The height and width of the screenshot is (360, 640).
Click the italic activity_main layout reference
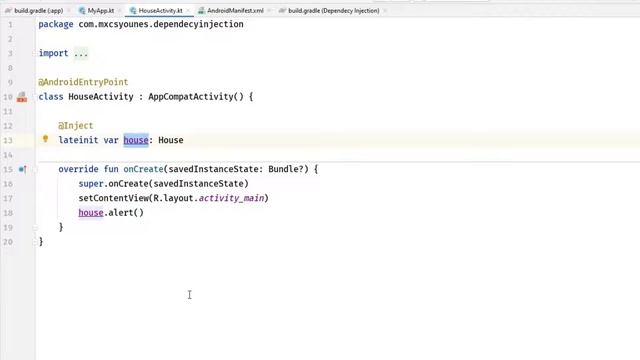point(231,198)
